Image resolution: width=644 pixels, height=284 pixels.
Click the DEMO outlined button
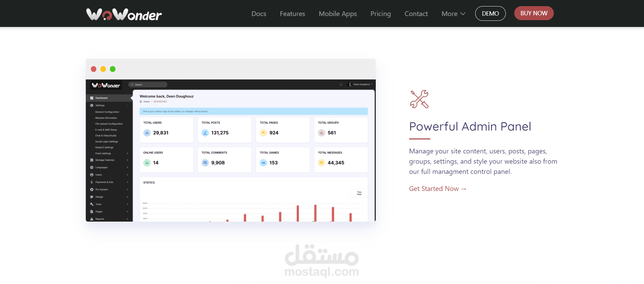coord(490,13)
